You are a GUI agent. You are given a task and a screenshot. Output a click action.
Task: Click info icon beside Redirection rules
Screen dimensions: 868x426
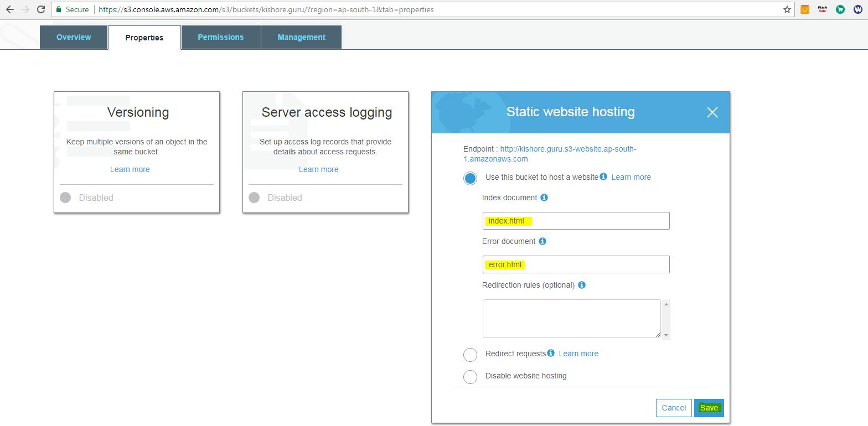click(582, 285)
